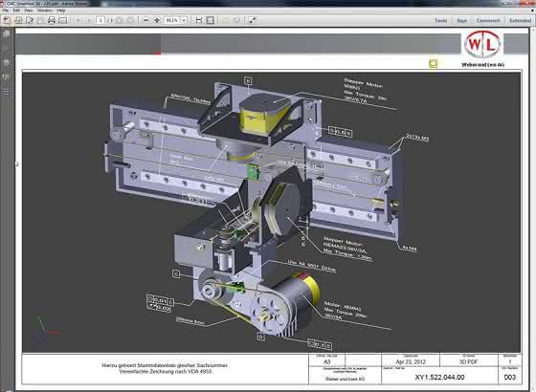Click datum label box at top of model
Screen dimensions: 536x392
point(249,80)
